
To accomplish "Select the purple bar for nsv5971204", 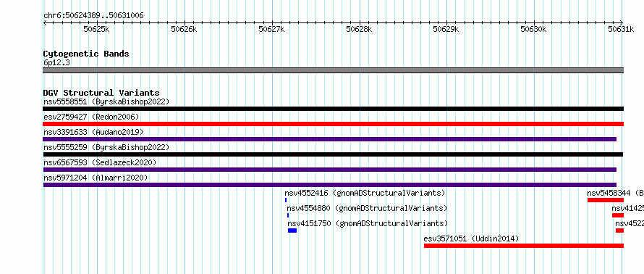I will (330, 185).
